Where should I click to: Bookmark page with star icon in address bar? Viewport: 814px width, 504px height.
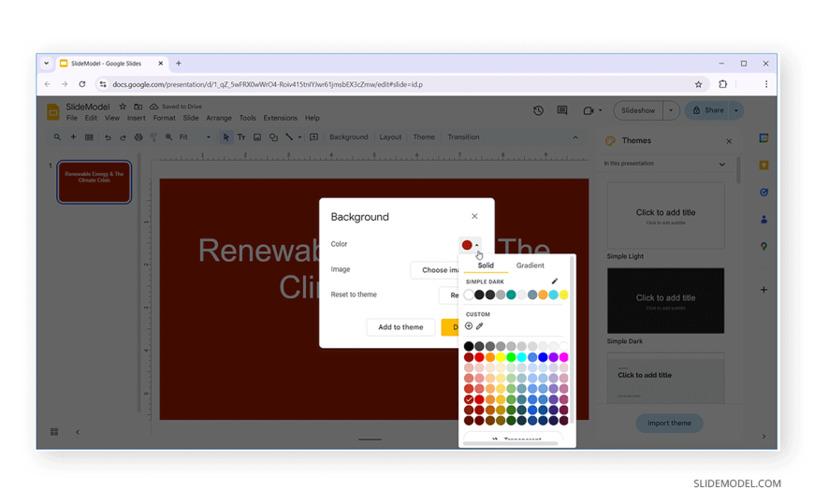pyautogui.click(x=698, y=84)
